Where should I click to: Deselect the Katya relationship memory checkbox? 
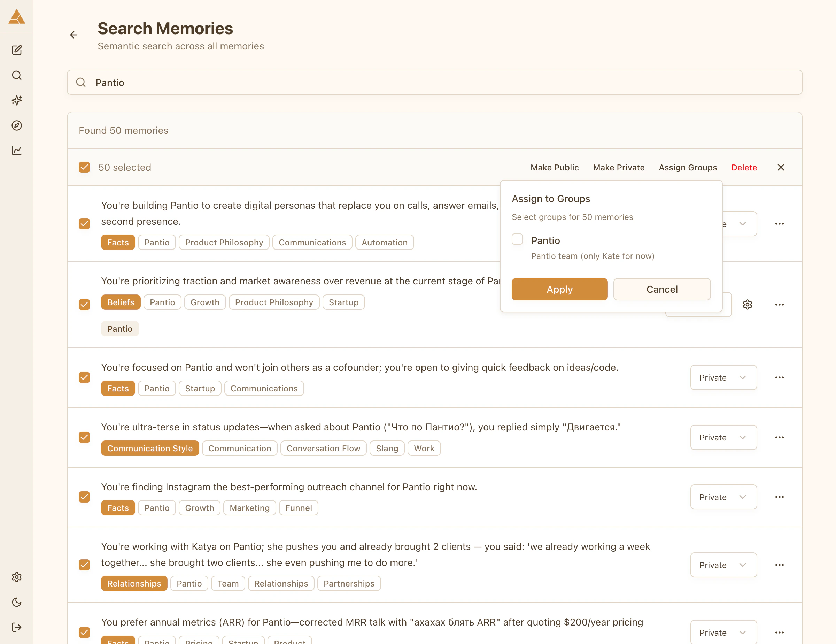[84, 565]
